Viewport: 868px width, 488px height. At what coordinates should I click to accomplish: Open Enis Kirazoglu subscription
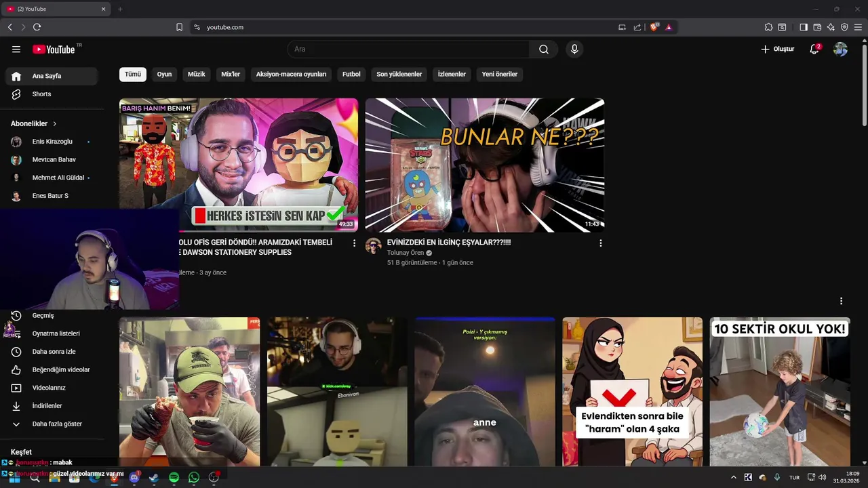pyautogui.click(x=52, y=142)
